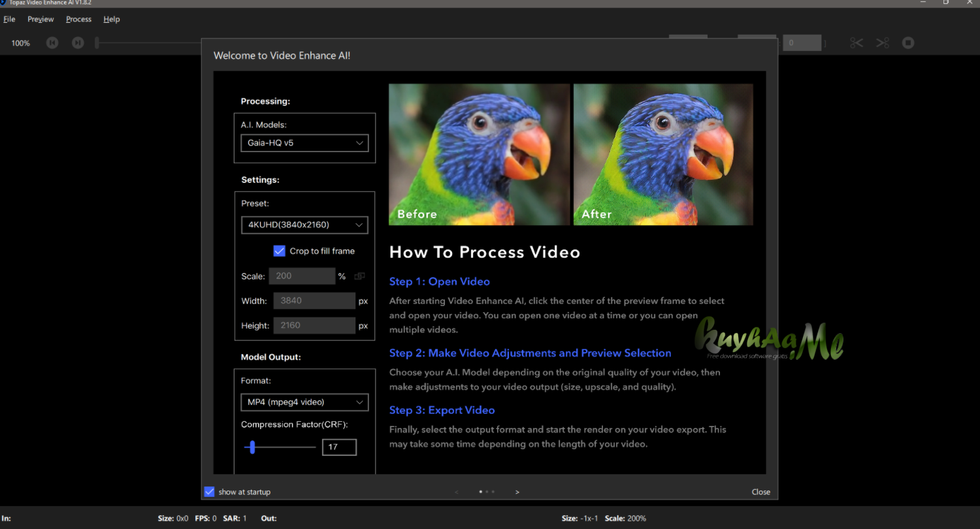Click the SAR: 1 status bar entry

coord(235,519)
